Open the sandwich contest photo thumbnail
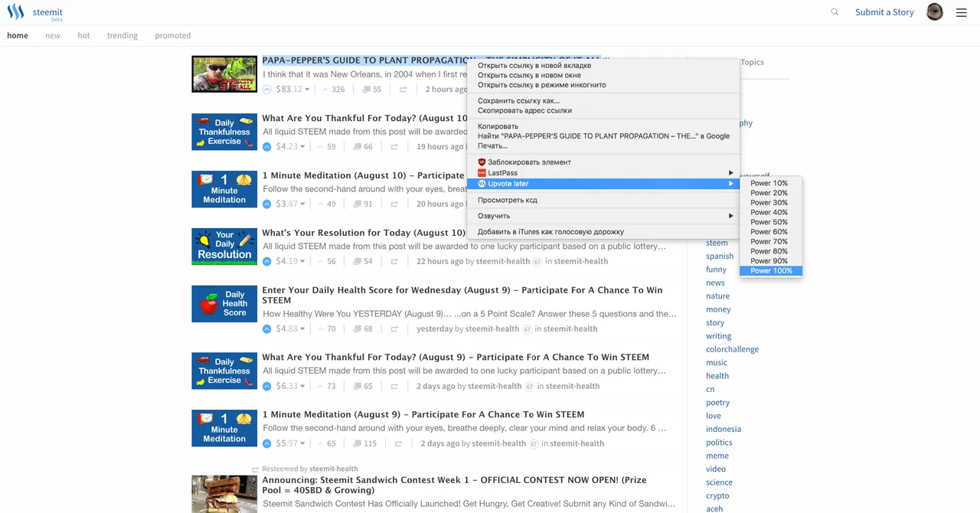Screen dimensions: 980x513 [x=224, y=494]
